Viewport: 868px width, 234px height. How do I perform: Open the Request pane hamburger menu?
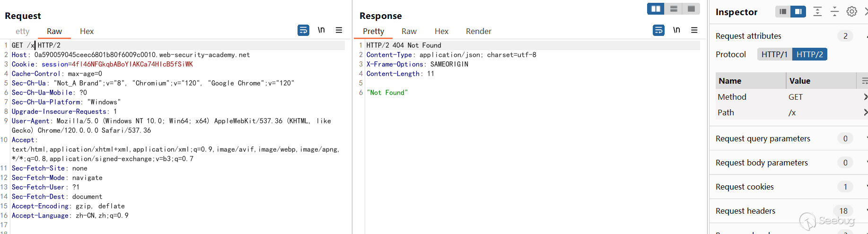[339, 30]
